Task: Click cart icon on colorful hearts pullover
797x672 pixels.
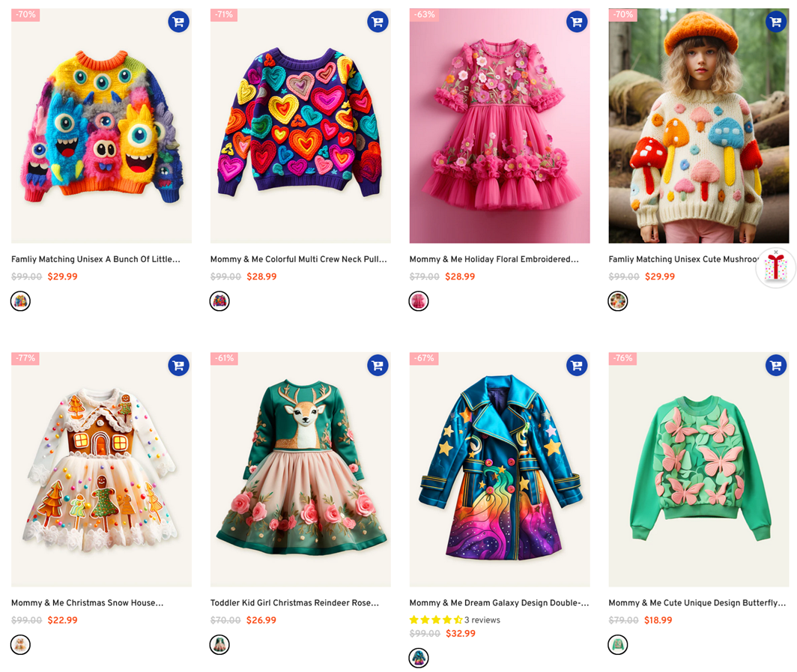Action: [378, 22]
